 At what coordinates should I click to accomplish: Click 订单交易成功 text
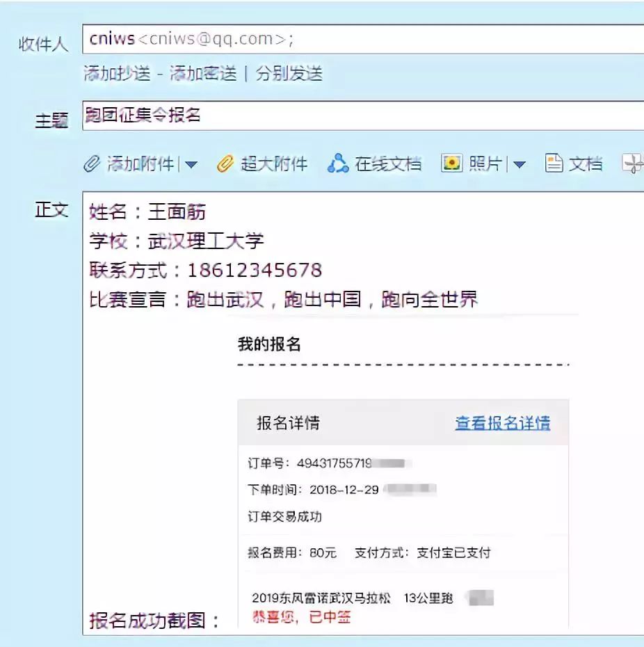coord(284,517)
